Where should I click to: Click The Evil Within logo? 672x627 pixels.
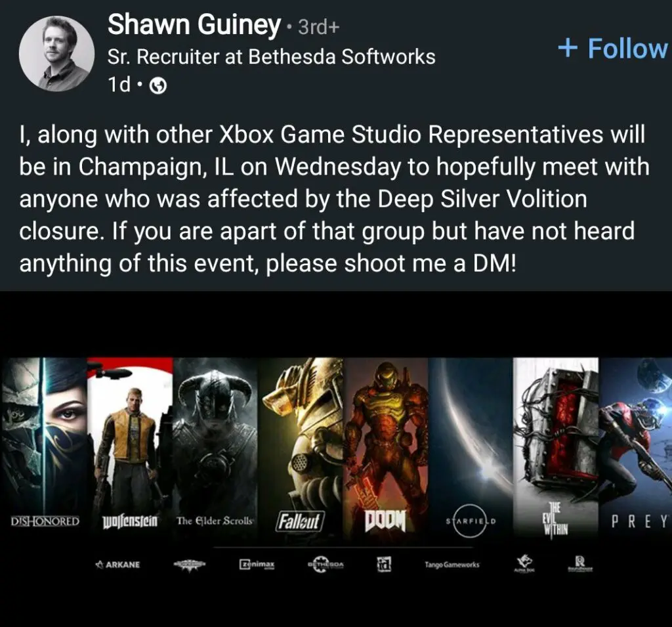[555, 519]
